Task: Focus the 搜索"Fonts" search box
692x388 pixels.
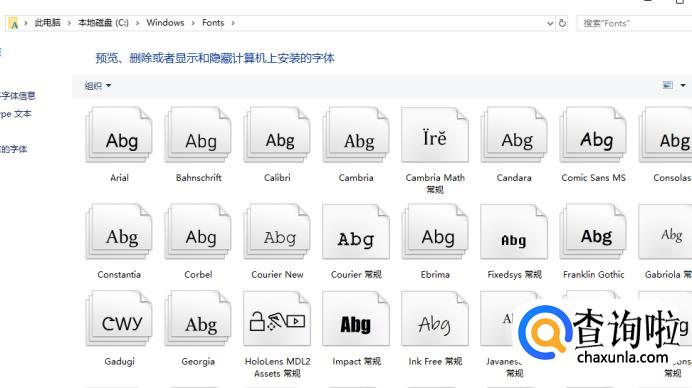Action: tap(634, 23)
